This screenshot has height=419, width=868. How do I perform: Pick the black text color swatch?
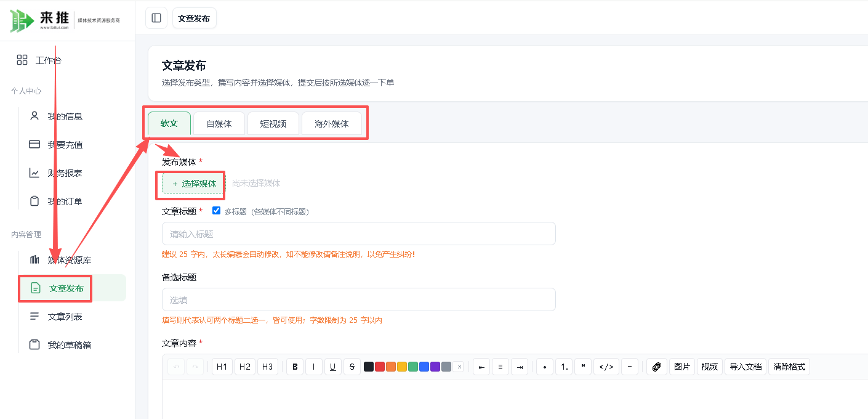(x=369, y=367)
